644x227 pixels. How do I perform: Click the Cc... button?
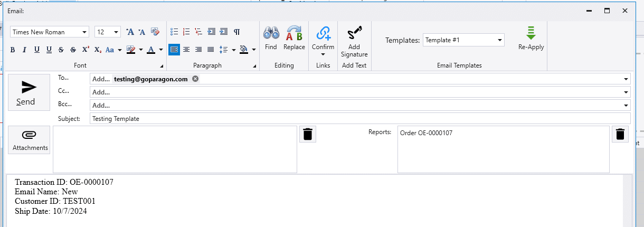pos(63,91)
